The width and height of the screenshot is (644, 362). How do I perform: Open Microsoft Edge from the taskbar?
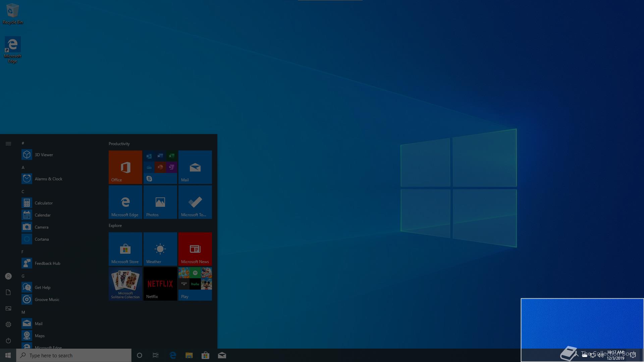tap(173, 355)
